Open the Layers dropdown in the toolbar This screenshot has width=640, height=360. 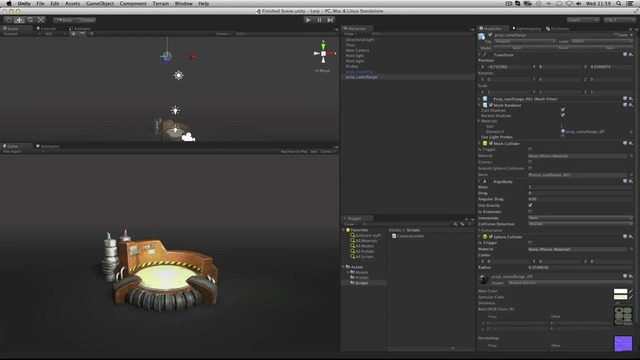click(x=583, y=20)
